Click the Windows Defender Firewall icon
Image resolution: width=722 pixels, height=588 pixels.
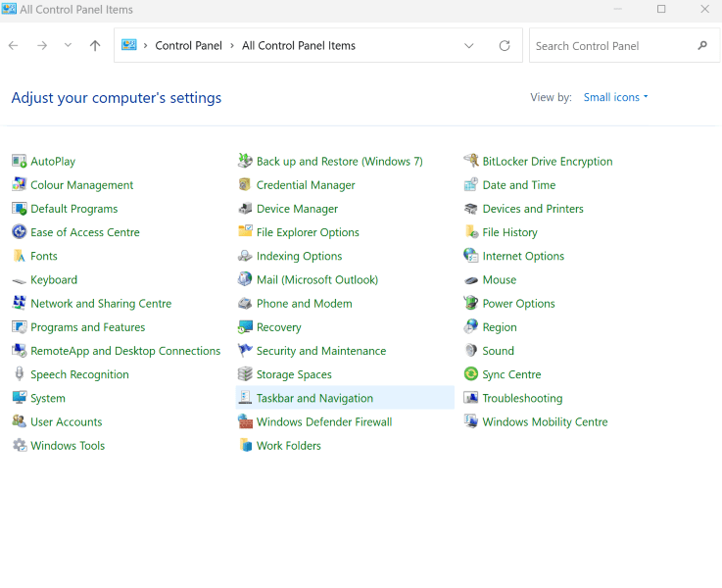[245, 422]
